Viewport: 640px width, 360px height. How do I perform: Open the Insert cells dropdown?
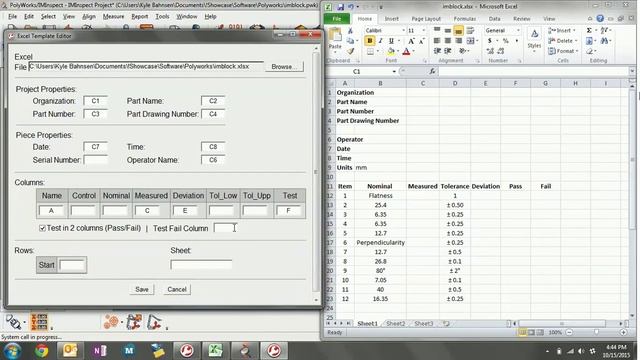click(x=574, y=31)
